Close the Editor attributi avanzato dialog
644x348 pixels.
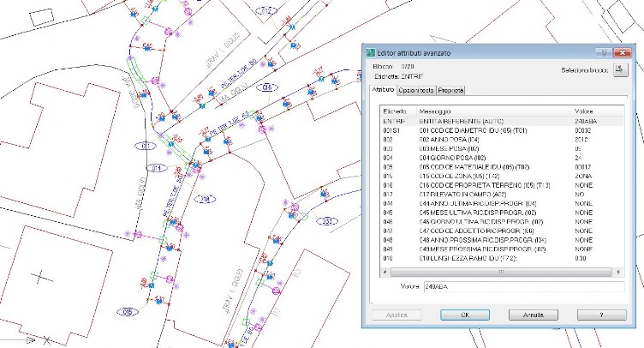pos(628,52)
